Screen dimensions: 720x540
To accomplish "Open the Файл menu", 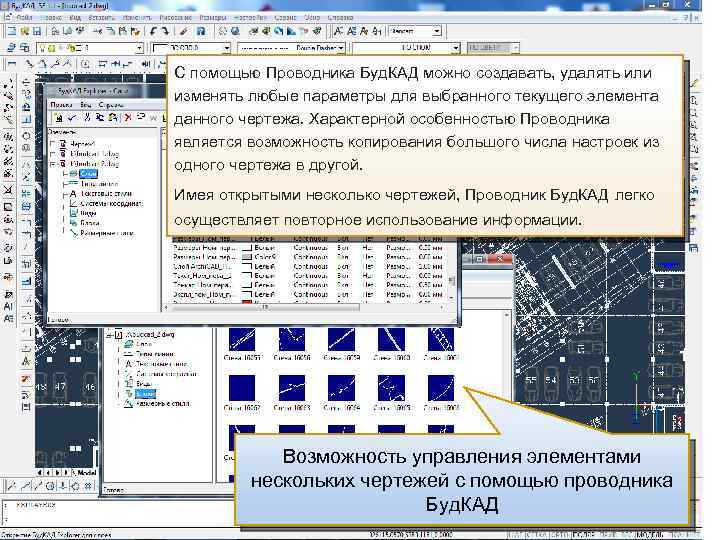I will pyautogui.click(x=24, y=17).
